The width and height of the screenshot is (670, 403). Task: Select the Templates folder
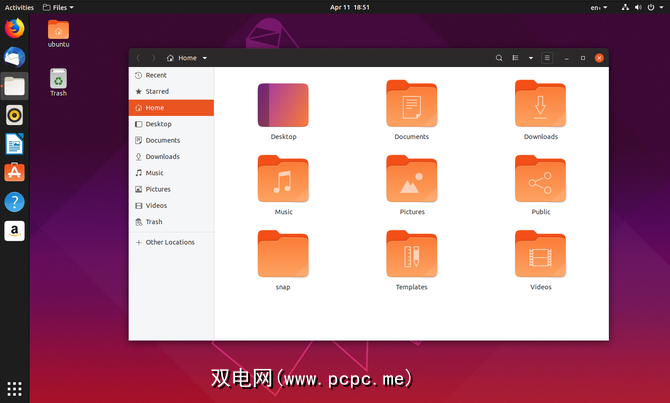point(412,255)
